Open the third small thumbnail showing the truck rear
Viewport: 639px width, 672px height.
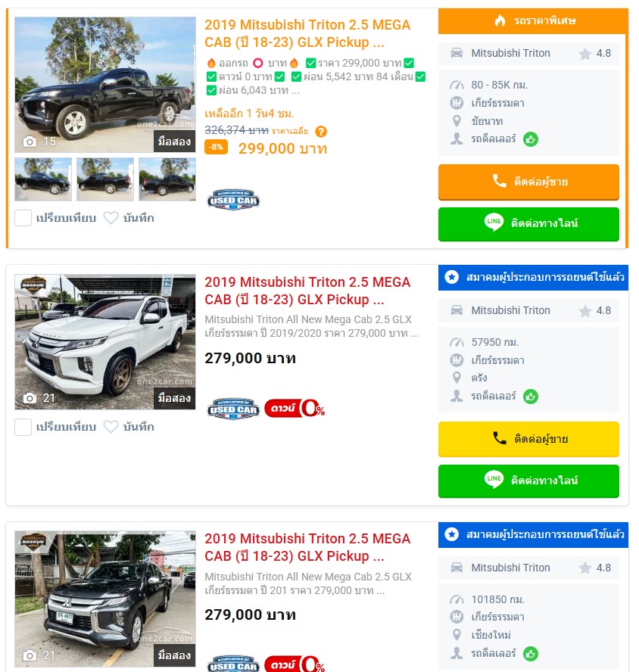pyautogui.click(x=167, y=179)
